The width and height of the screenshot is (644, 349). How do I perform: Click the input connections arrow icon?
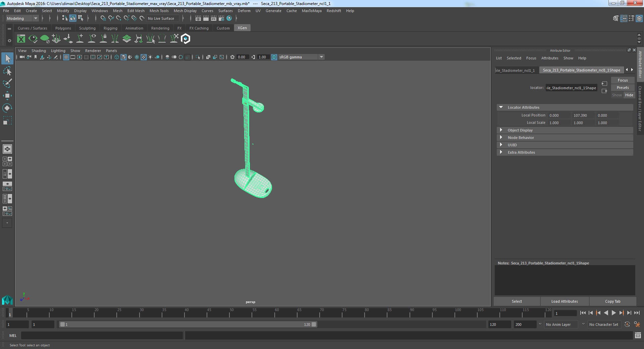[x=604, y=84]
